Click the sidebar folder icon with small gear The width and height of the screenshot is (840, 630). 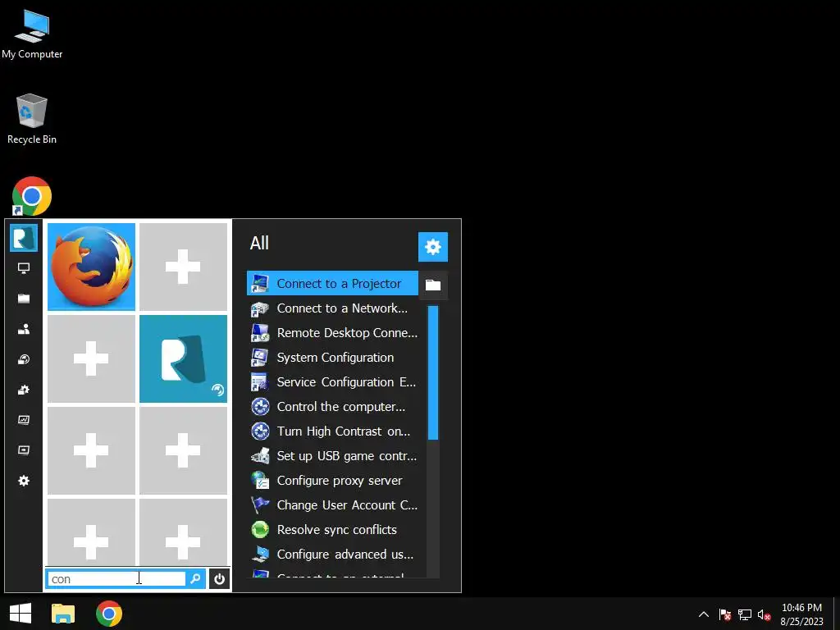pos(24,390)
